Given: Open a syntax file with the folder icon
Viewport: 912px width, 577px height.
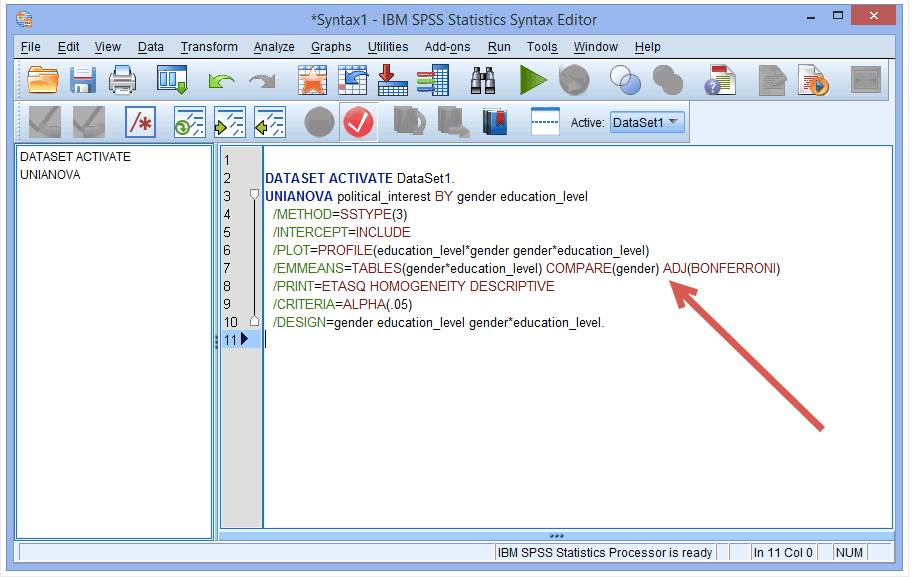Looking at the screenshot, I should [42, 80].
